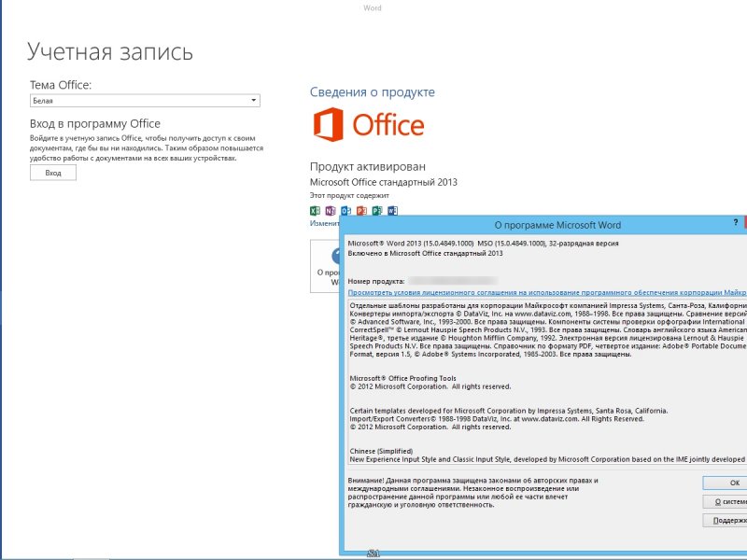Click the Excel product icon
This screenshot has width=747, height=560.
(315, 211)
